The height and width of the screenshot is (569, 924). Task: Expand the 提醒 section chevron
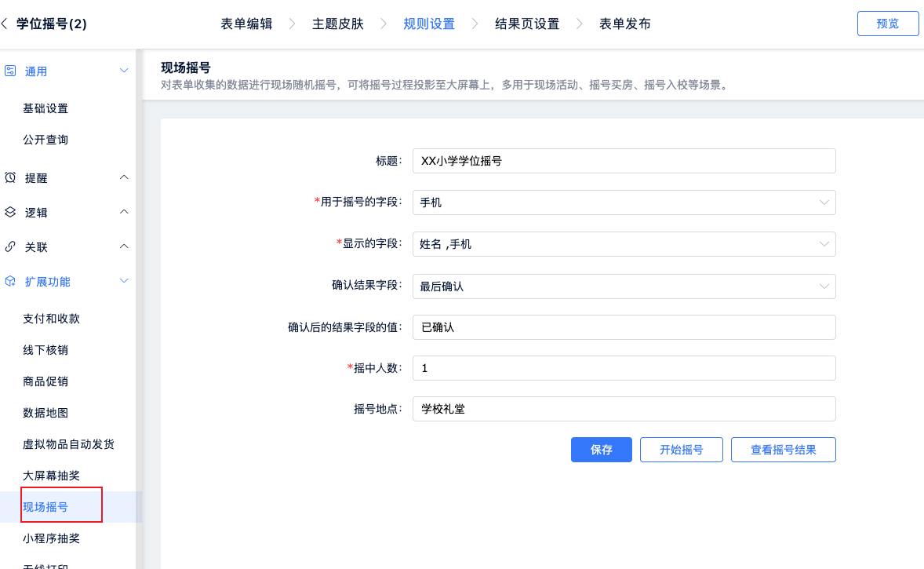click(124, 177)
